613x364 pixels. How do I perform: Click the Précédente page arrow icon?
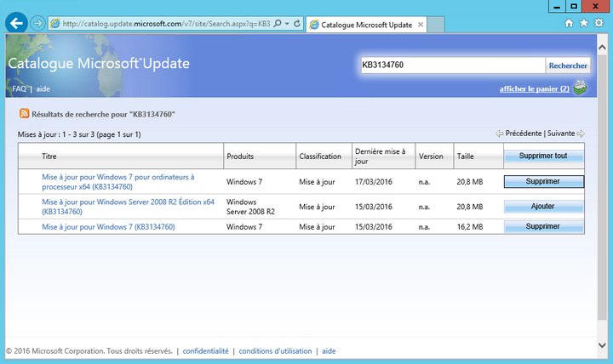(x=499, y=134)
